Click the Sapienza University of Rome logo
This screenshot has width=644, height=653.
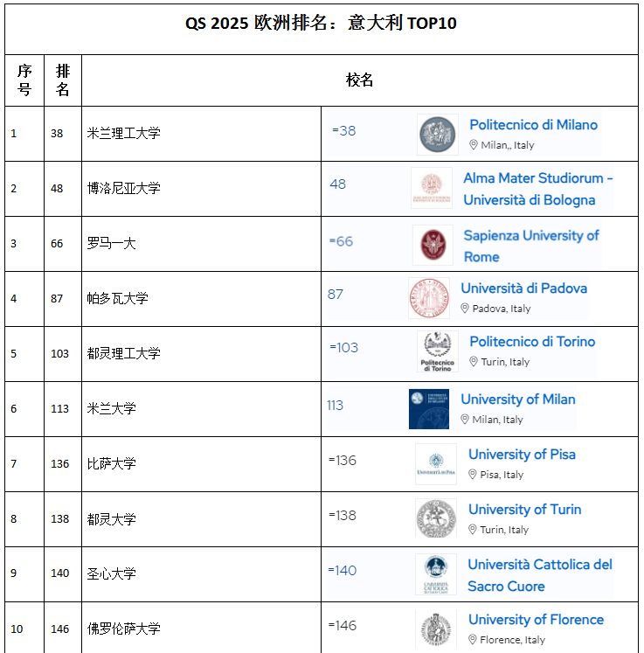(433, 245)
